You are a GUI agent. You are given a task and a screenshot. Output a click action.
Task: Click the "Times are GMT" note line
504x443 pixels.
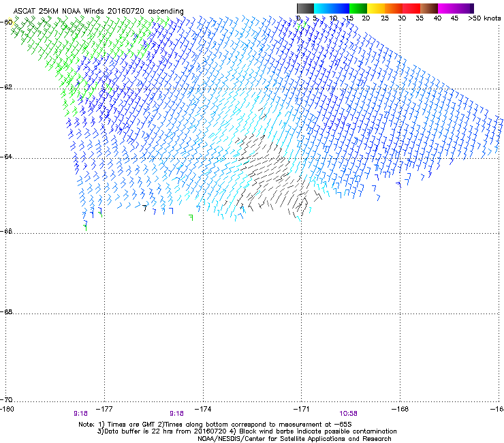(x=215, y=425)
